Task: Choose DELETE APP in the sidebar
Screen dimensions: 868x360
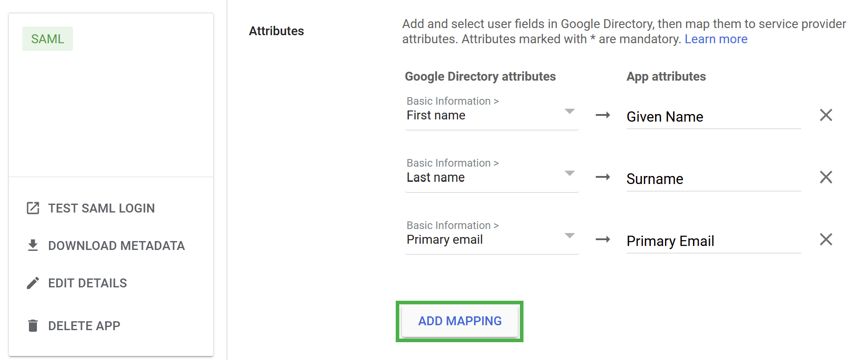Action: (84, 326)
